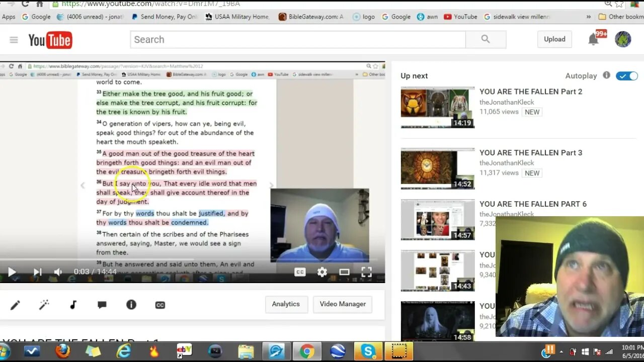The image size is (644, 362).
Task: Play the video
Action: click(12, 272)
